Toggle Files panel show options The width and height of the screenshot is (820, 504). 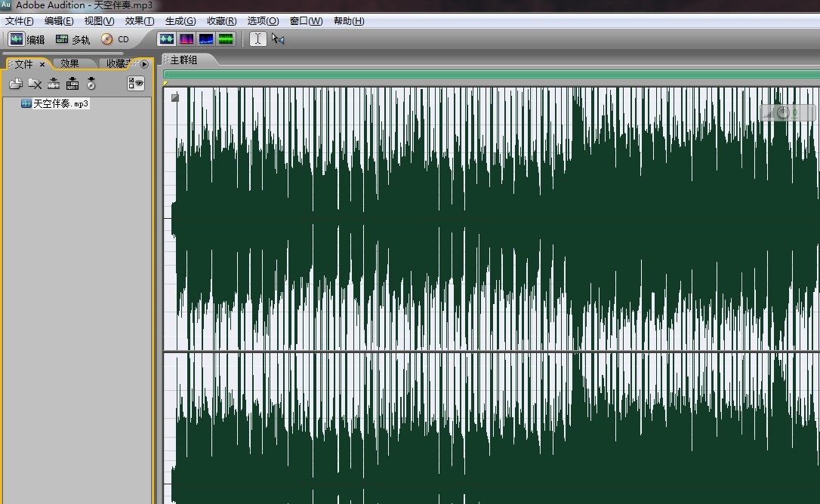tap(135, 84)
